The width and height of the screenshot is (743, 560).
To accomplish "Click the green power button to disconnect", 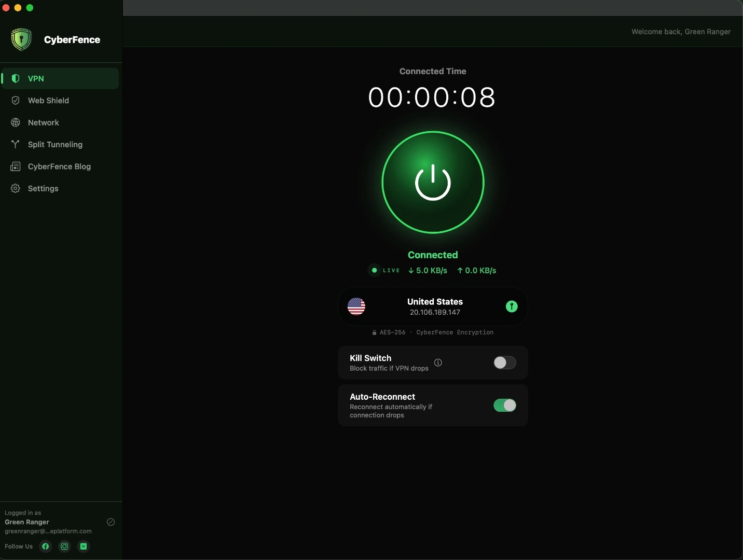I will pyautogui.click(x=433, y=183).
